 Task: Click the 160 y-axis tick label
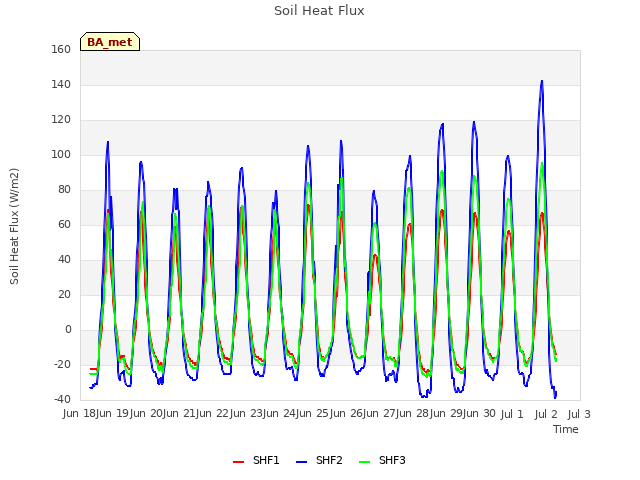pyautogui.click(x=61, y=49)
